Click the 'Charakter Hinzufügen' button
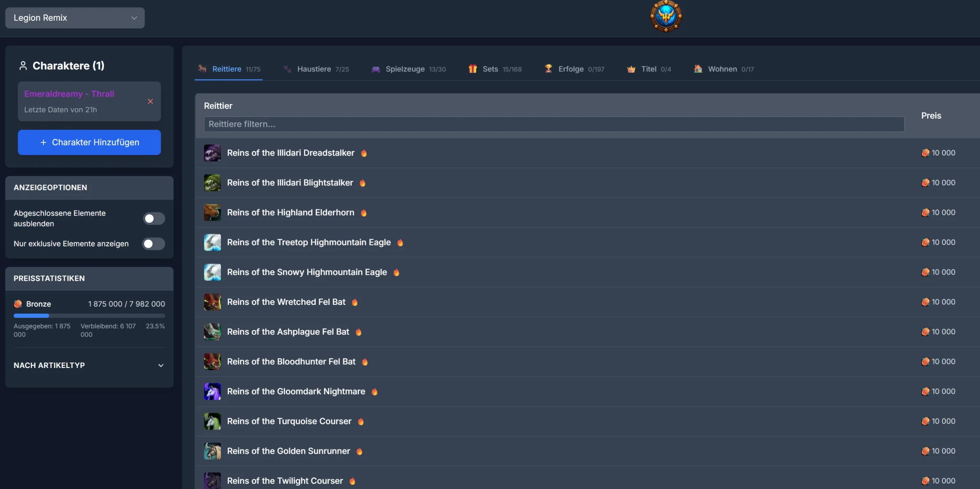 coord(89,142)
